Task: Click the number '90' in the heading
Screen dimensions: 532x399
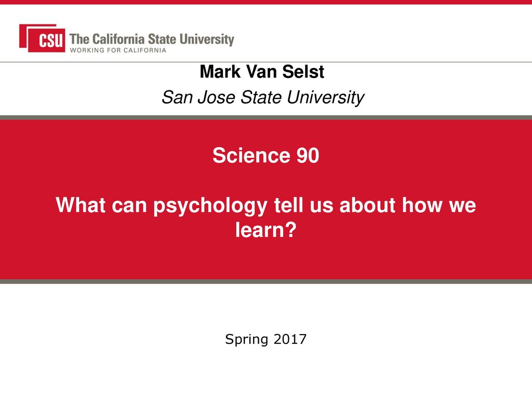Action: (308, 155)
